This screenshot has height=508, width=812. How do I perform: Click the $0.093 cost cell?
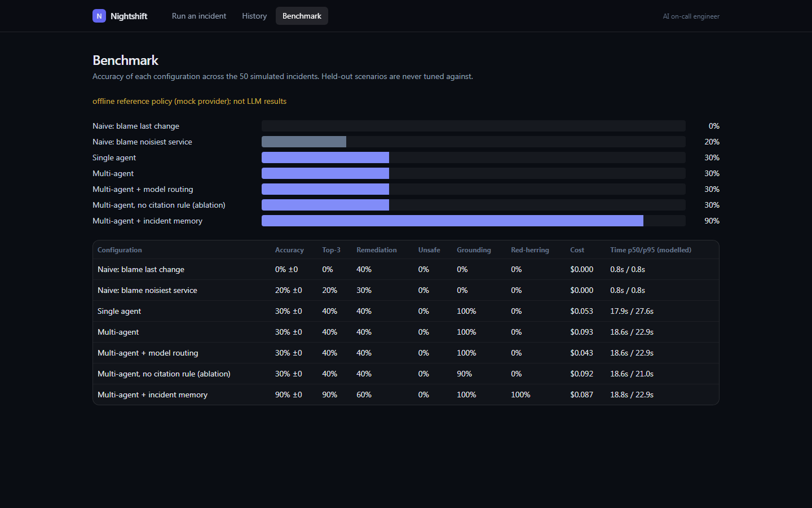(x=581, y=332)
